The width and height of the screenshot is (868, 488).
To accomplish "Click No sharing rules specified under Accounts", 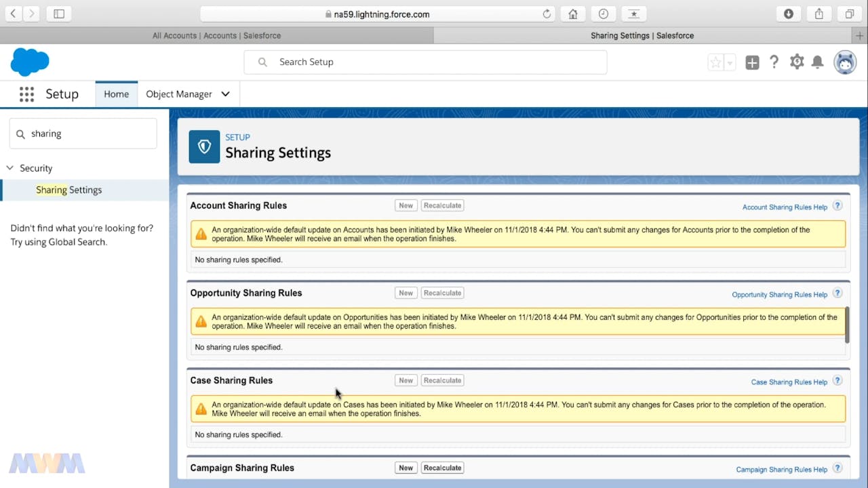I will 239,260.
